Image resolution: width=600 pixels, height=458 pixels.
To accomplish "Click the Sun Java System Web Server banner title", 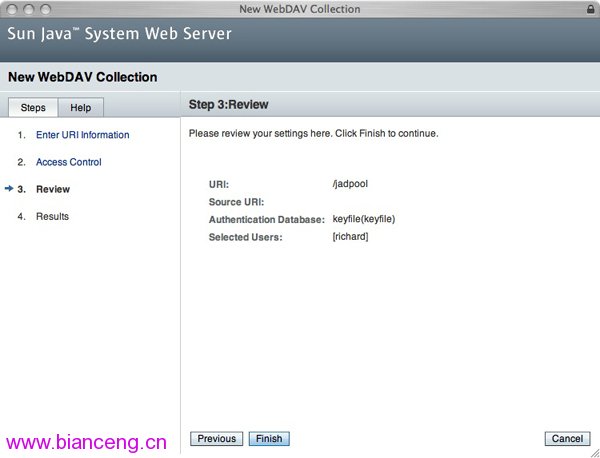I will (x=119, y=34).
